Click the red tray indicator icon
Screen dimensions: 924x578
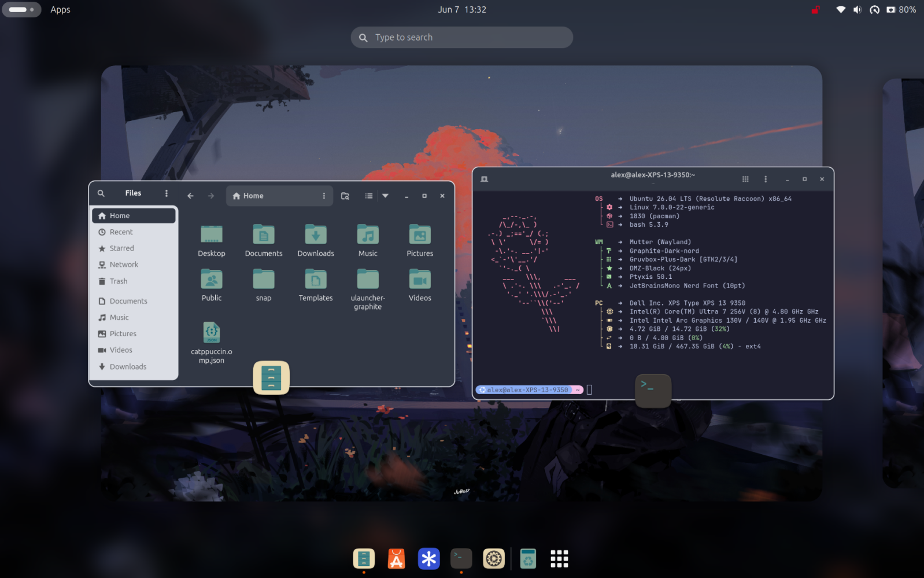coord(815,10)
